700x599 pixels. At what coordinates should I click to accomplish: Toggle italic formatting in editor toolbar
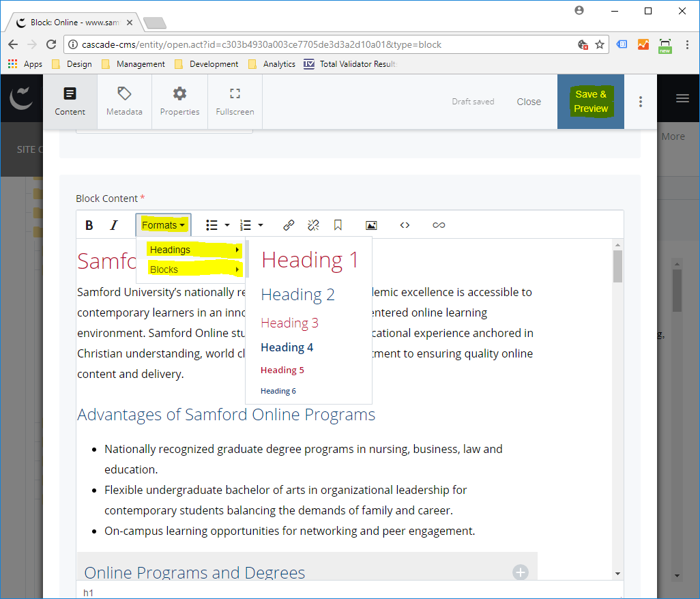click(115, 225)
